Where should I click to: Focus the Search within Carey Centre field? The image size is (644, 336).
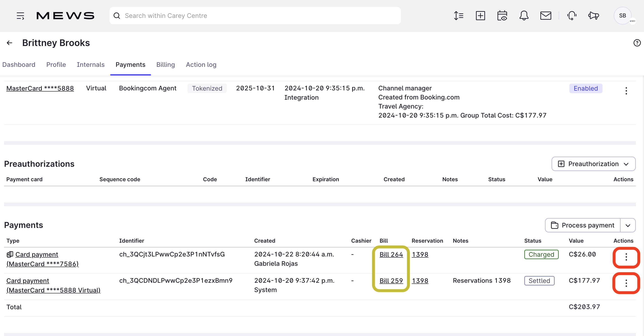tap(255, 16)
